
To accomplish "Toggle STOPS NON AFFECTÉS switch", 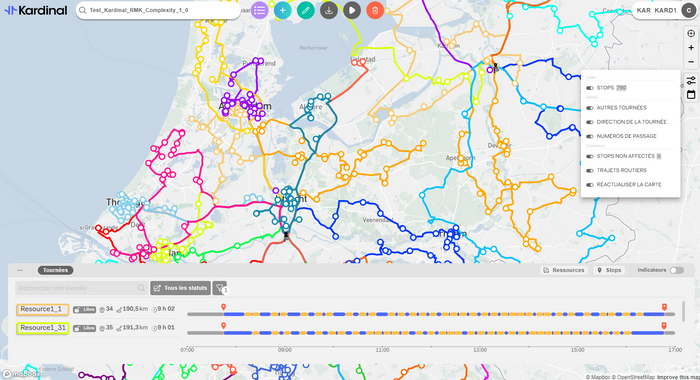I will tap(590, 157).
